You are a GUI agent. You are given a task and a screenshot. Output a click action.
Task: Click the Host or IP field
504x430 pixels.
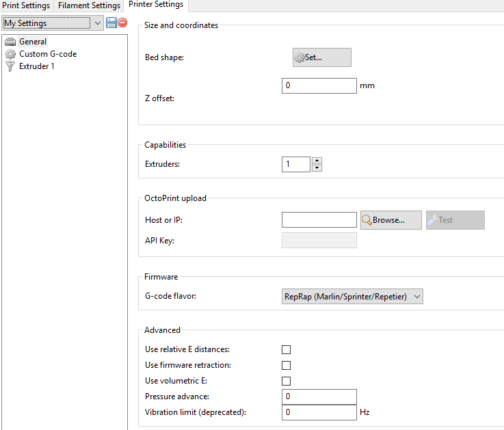click(x=319, y=220)
